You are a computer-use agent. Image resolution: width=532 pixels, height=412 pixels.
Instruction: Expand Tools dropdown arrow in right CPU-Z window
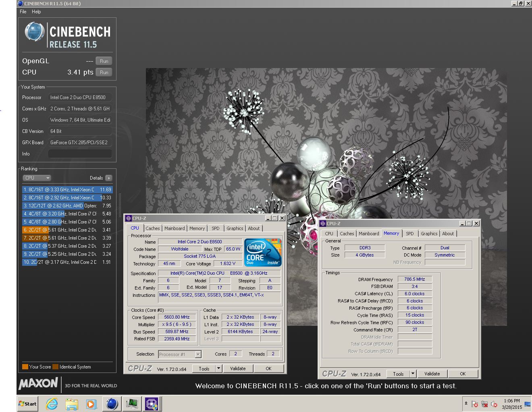tap(413, 374)
